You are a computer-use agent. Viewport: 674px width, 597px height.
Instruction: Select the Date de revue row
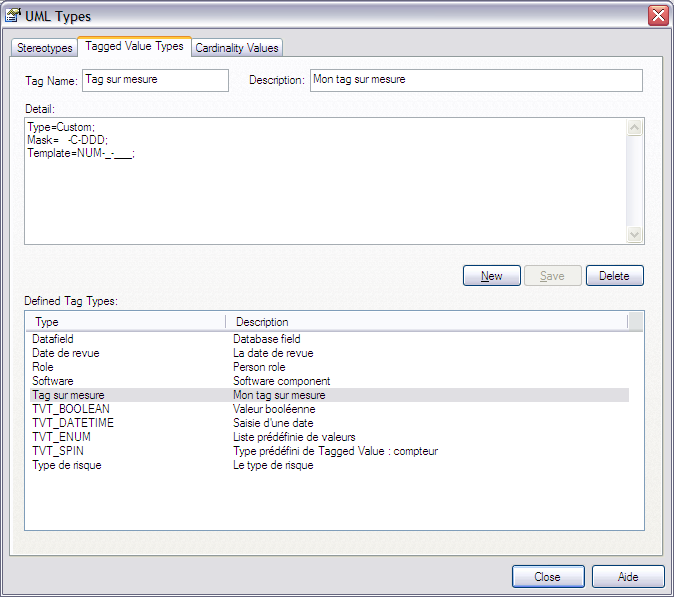tap(66, 353)
